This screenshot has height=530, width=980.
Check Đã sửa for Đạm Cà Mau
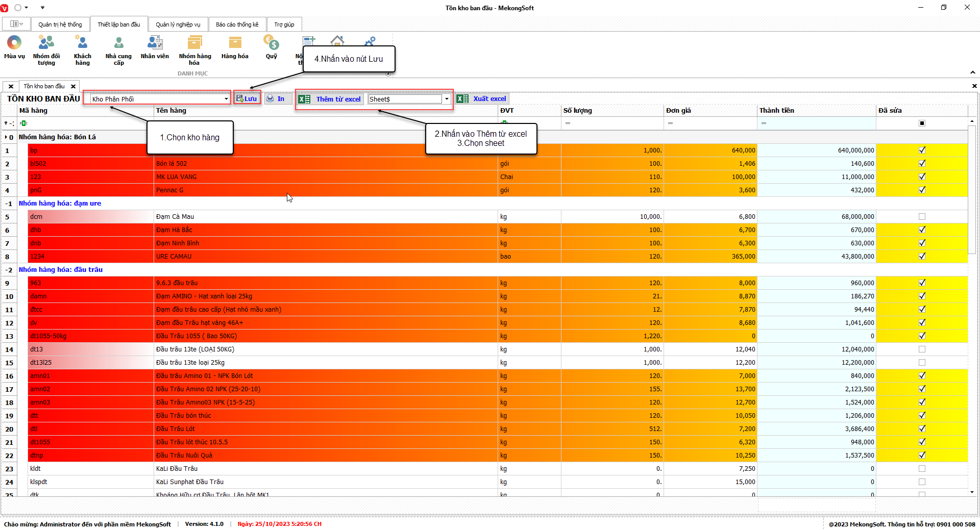(x=922, y=217)
